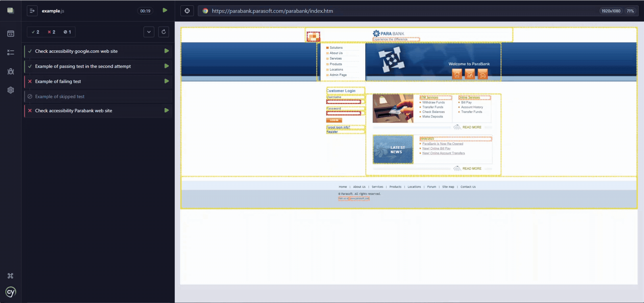
Task: Click the Para Bank logo
Action: 389,33
